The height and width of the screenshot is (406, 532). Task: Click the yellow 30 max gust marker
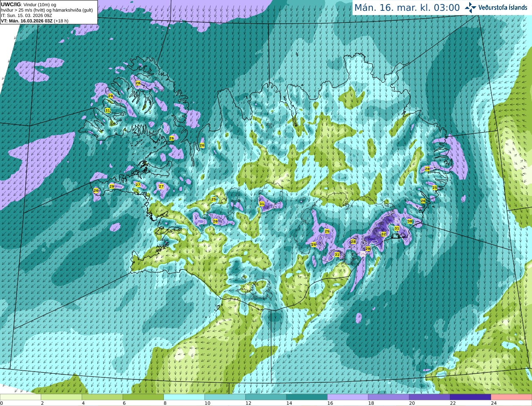pyautogui.click(x=410, y=222)
